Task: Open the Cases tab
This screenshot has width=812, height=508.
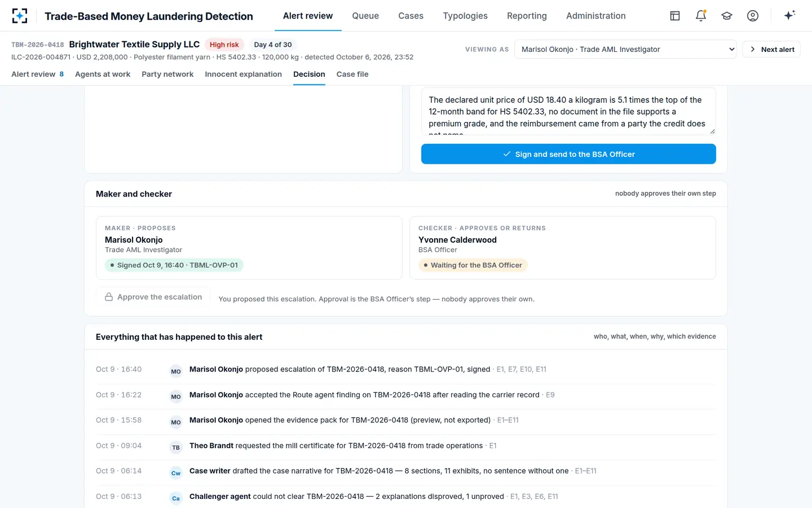Action: pyautogui.click(x=411, y=16)
